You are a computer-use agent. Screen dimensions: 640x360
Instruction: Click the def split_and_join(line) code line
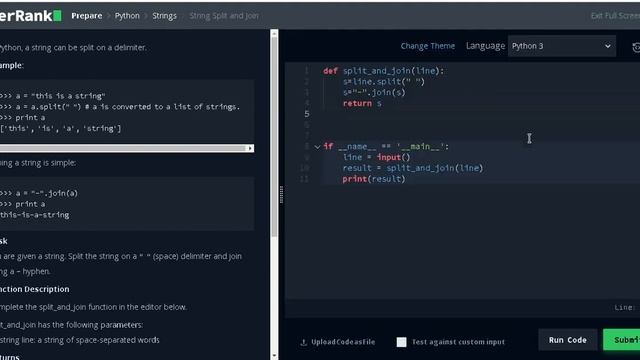[x=383, y=71]
